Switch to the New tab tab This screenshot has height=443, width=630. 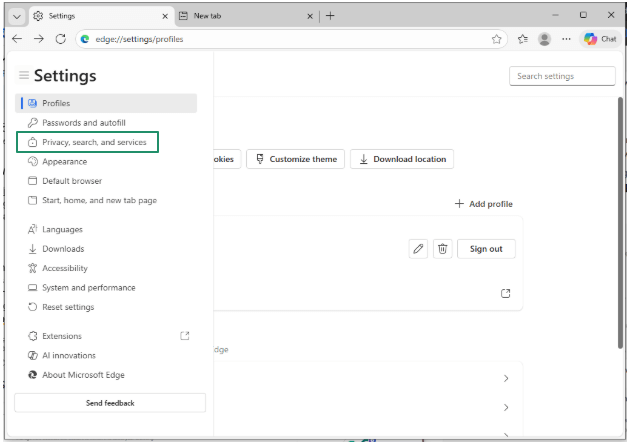(246, 16)
